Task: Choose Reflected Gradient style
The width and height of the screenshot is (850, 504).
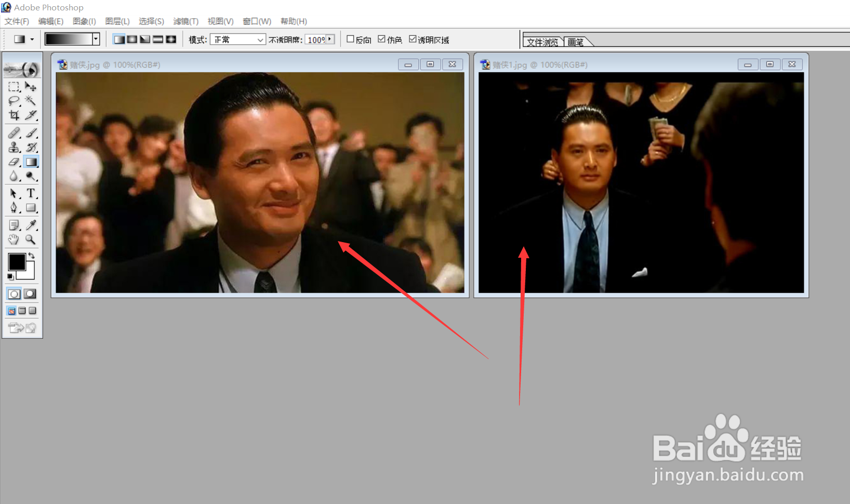Action: click(158, 39)
